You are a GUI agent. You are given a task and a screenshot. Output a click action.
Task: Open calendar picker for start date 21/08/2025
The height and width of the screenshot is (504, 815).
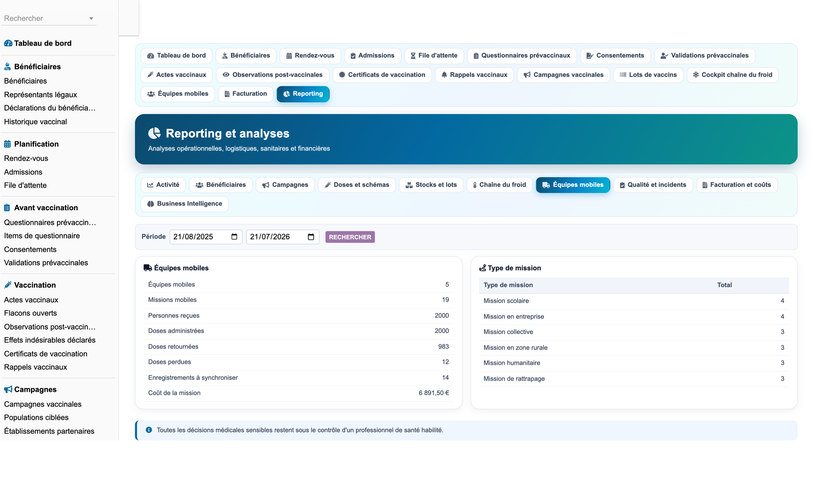(234, 237)
